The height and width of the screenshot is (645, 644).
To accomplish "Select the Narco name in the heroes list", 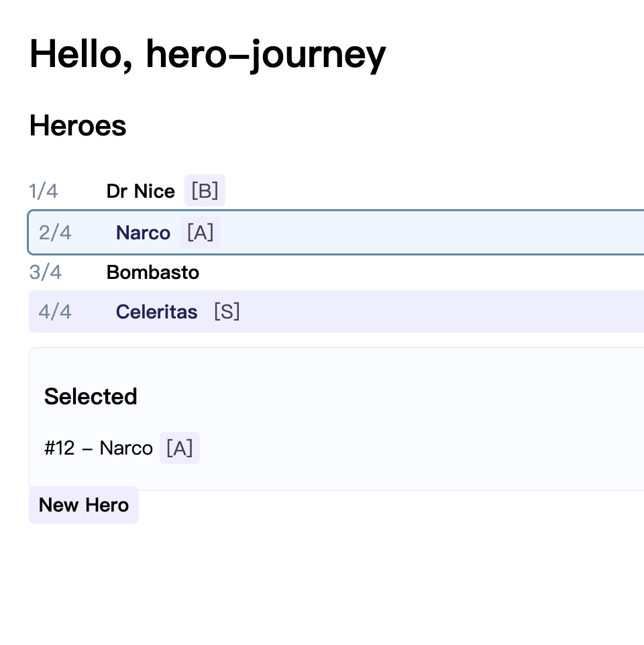I will click(143, 233).
